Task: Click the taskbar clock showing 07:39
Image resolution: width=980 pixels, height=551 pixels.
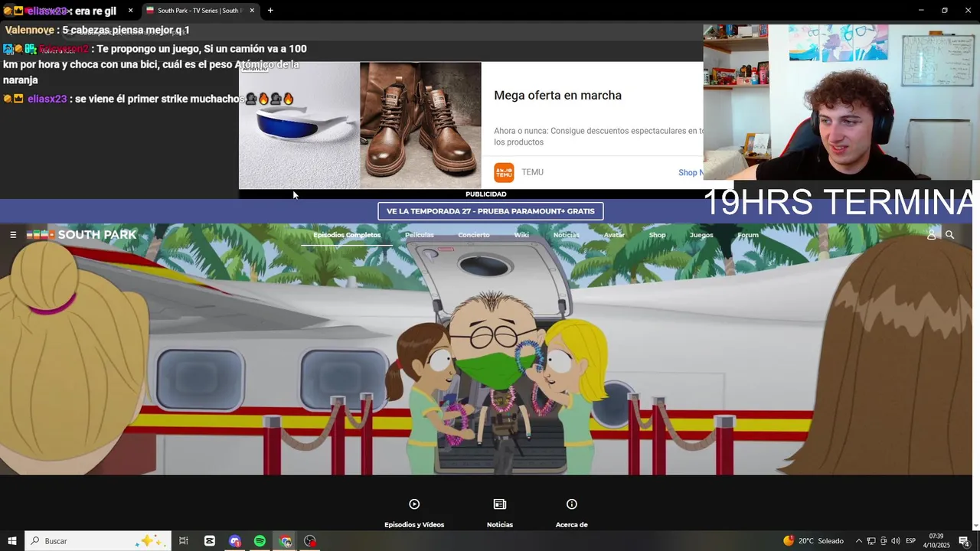Action: click(936, 541)
